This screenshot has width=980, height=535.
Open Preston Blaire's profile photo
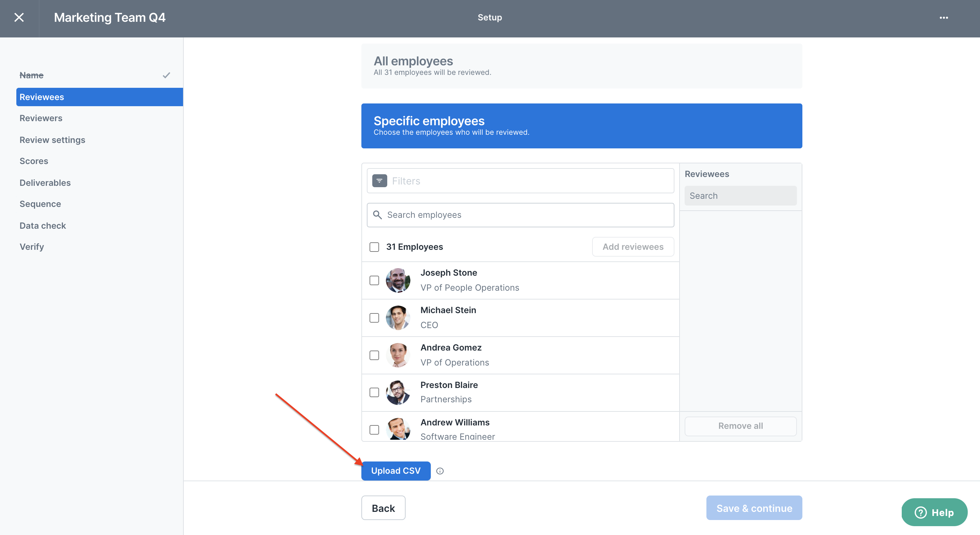click(x=398, y=392)
